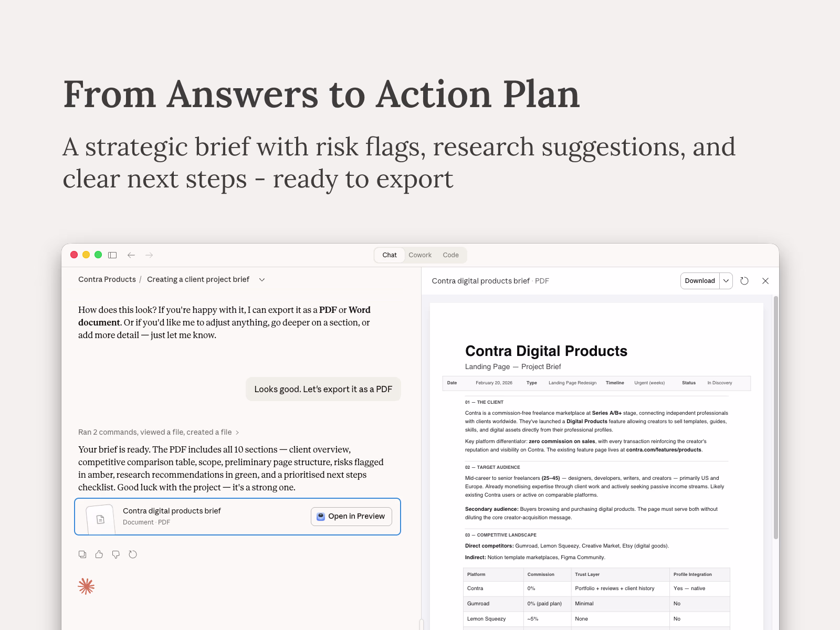Viewport: 840px width, 630px height.
Task: Click Open in Preview button
Action: tap(351, 516)
